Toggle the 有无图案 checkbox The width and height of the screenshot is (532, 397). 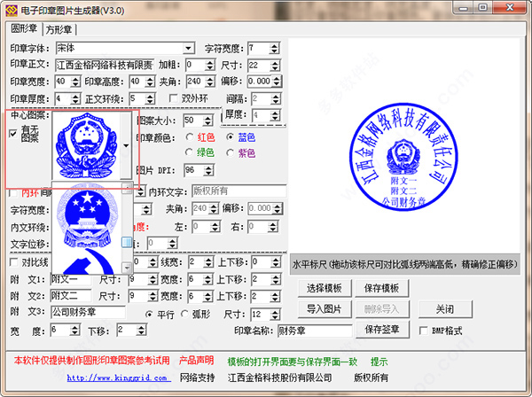click(12, 134)
